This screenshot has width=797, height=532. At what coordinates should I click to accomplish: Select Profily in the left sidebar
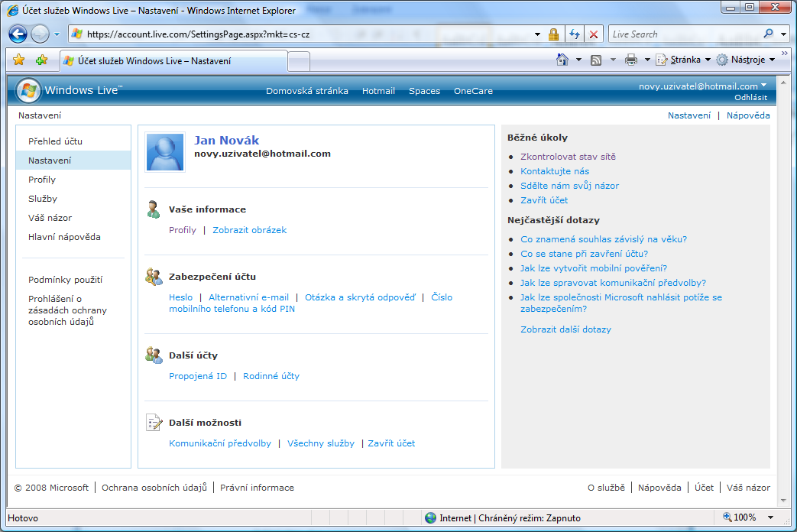tap(42, 180)
